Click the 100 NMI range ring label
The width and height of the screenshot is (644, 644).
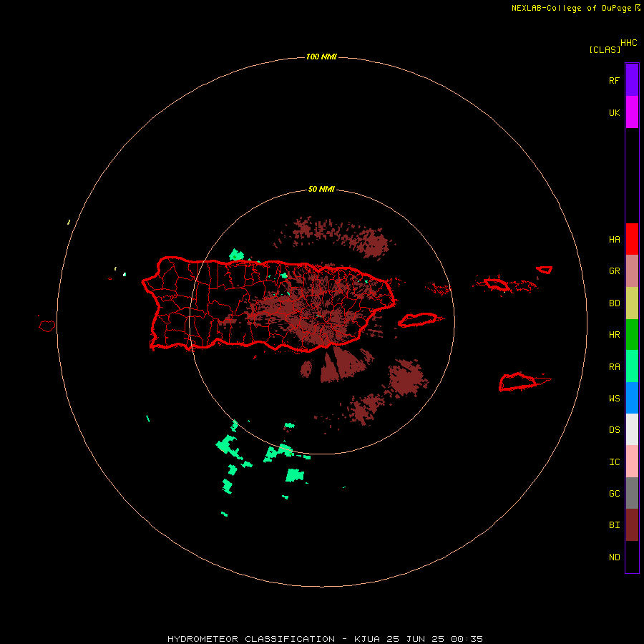tap(321, 57)
